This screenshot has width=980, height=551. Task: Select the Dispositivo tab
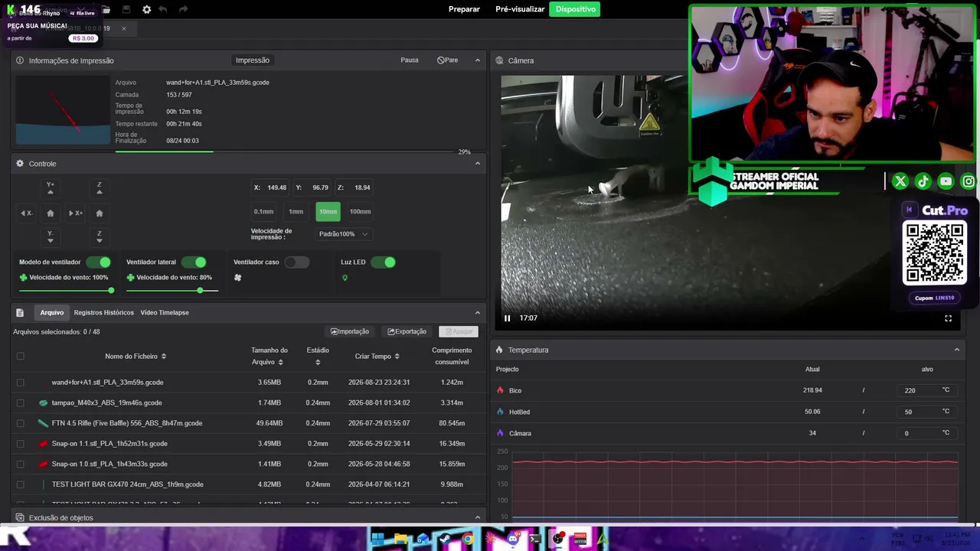(575, 9)
